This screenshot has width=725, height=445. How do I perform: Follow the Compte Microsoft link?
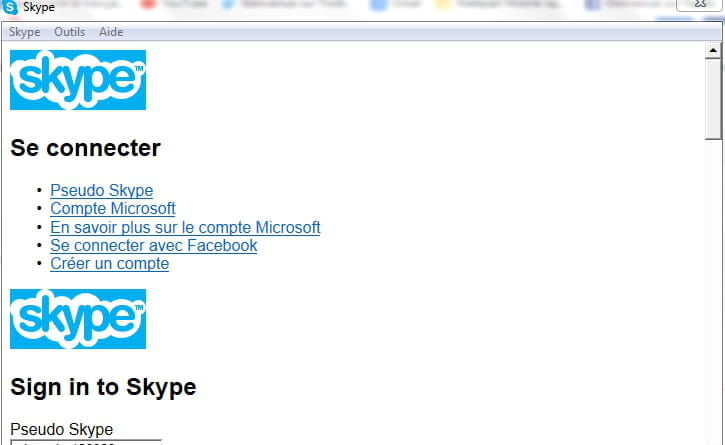(x=113, y=209)
